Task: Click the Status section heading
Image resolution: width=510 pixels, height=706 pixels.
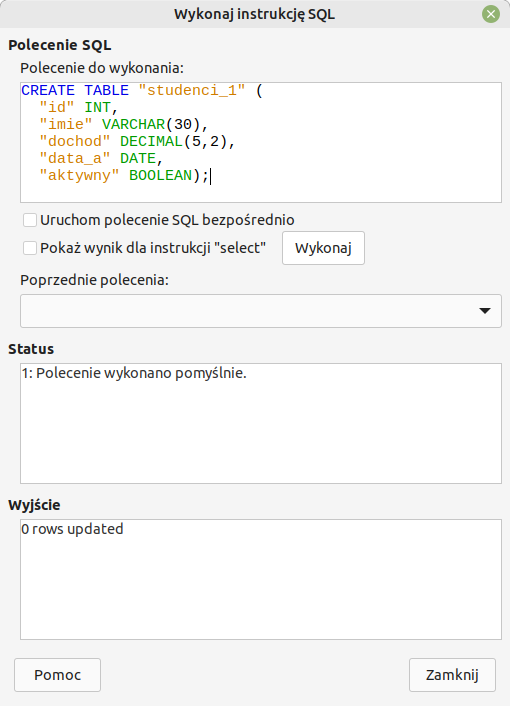Action: pos(31,349)
